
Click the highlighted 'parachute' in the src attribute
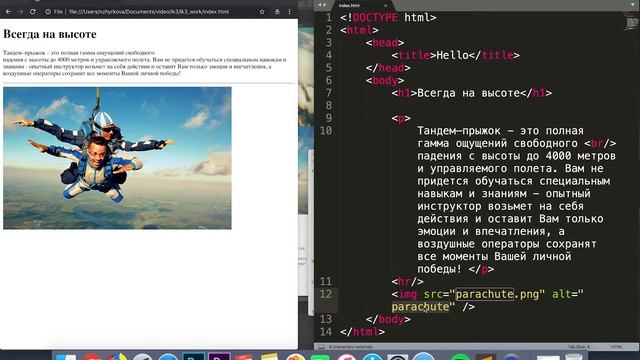(484, 294)
